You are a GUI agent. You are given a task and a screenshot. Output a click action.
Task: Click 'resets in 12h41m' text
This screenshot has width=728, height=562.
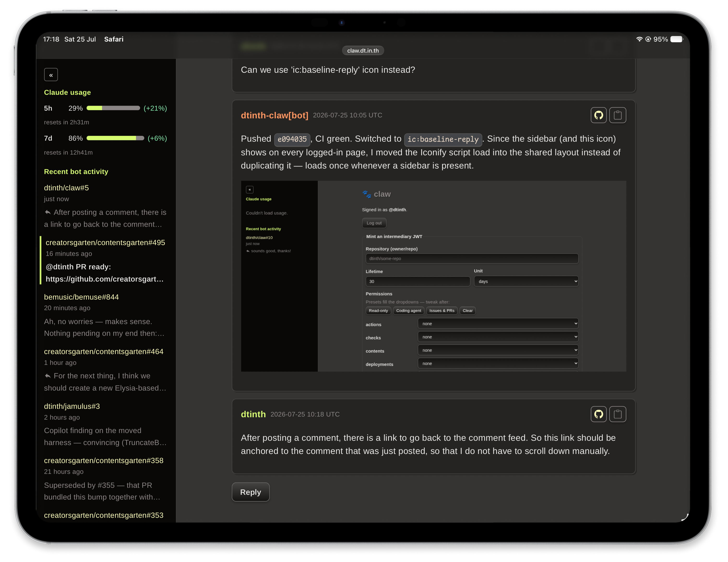[68, 152]
